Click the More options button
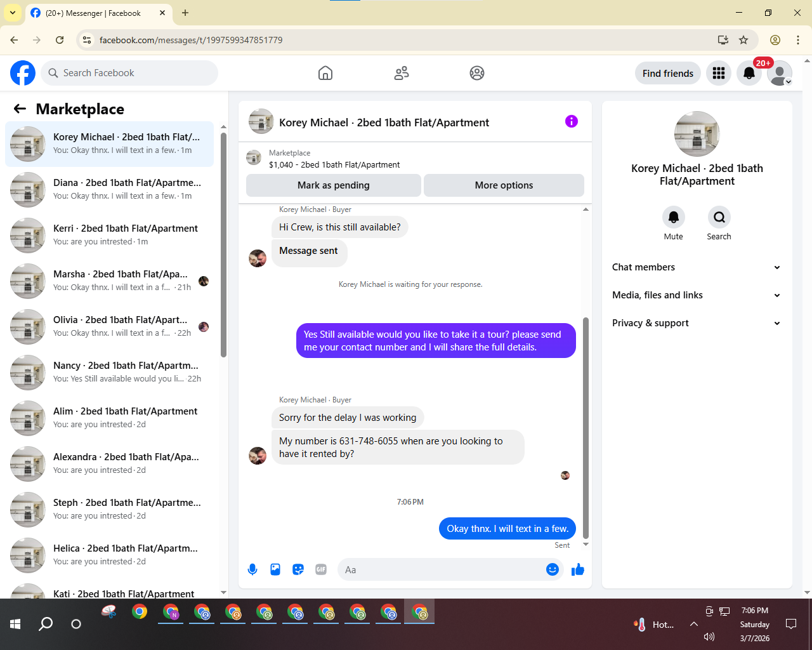The height and width of the screenshot is (650, 812). pyautogui.click(x=504, y=185)
